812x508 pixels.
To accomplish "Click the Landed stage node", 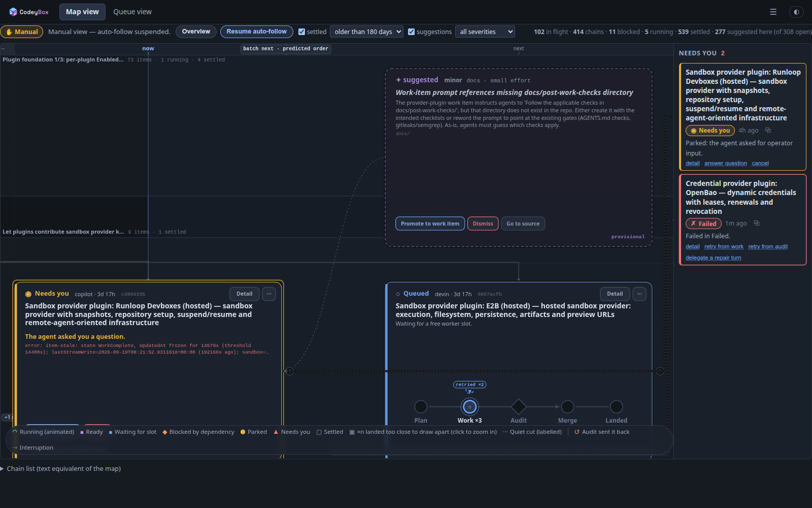I will pos(616,406).
